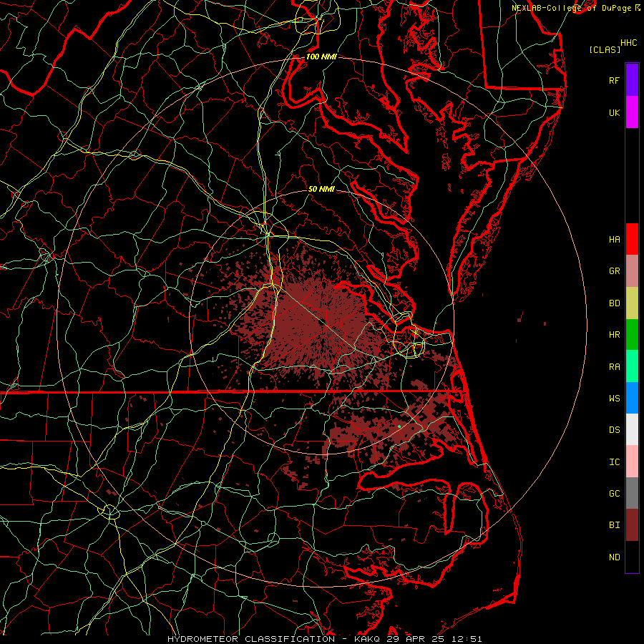The width and height of the screenshot is (644, 644).
Task: Click the ND legend label
Action: click(x=614, y=557)
